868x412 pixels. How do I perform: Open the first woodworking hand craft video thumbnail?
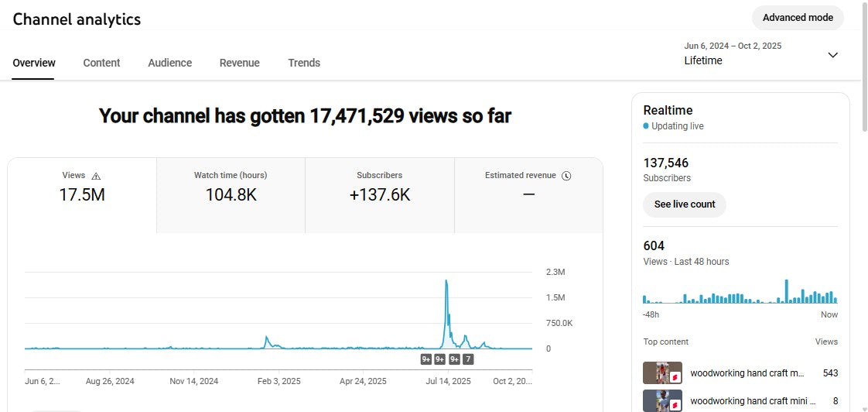(x=662, y=373)
